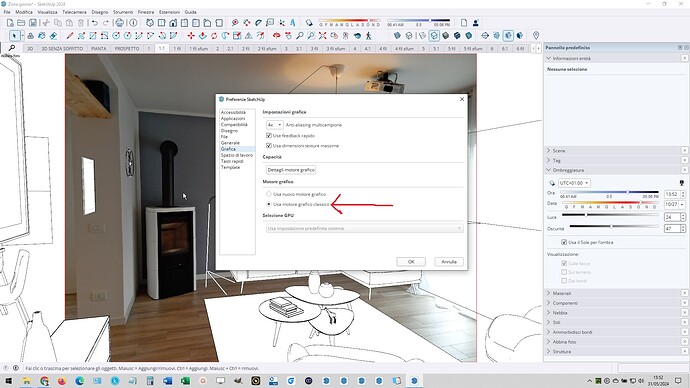Click the Save floppy disk icon
The width and height of the screenshot is (690, 388).
[33, 23]
